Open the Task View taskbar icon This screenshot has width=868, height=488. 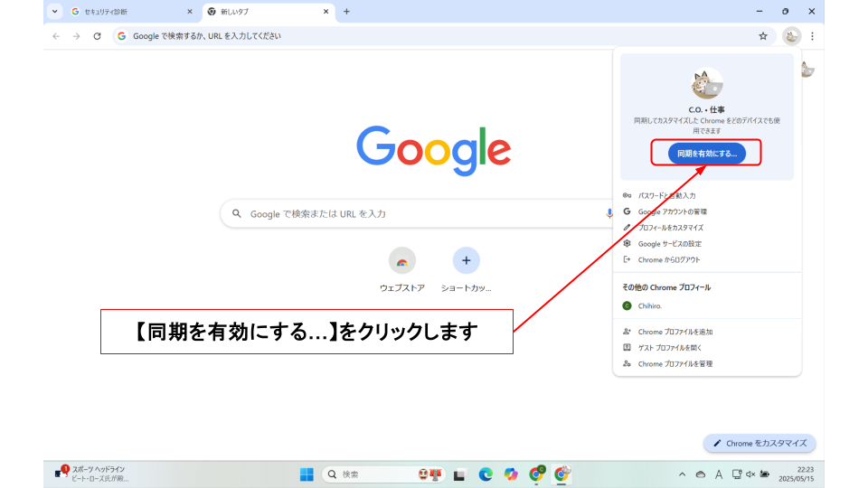[x=459, y=474]
